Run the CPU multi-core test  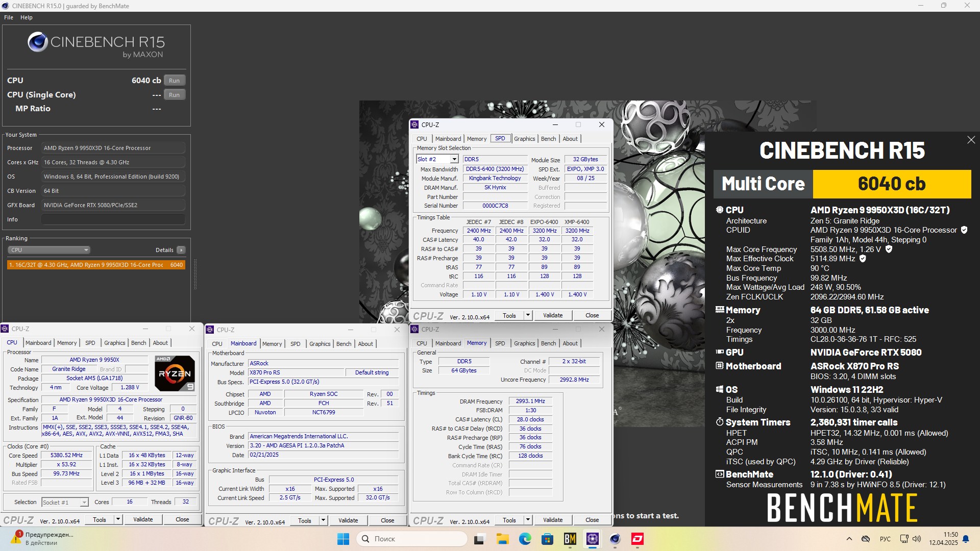coord(175,81)
